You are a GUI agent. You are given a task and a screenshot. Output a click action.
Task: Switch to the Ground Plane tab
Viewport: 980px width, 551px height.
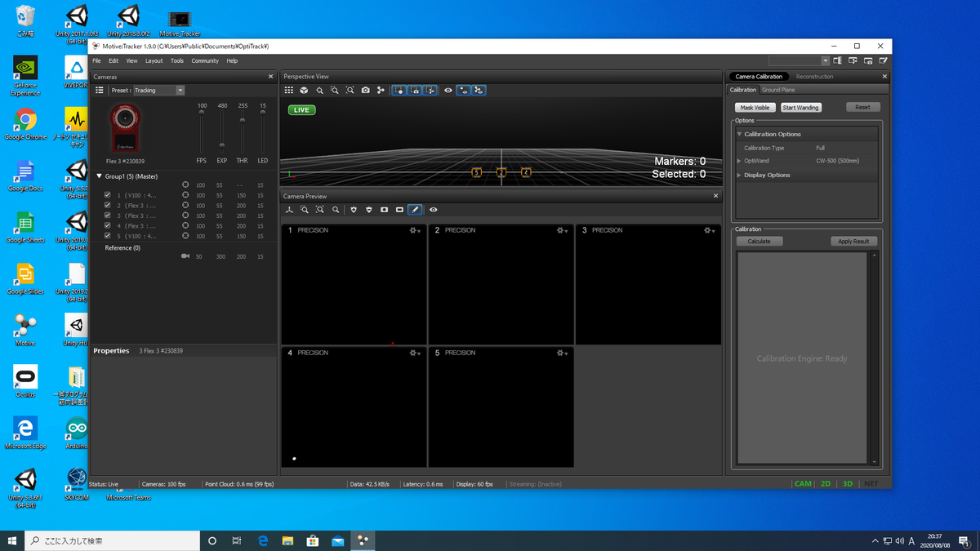click(778, 90)
